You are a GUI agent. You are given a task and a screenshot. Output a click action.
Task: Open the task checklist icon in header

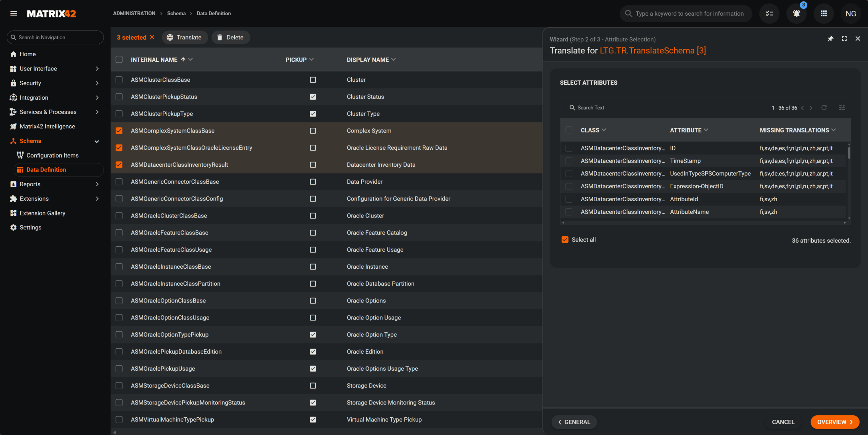[x=769, y=14]
